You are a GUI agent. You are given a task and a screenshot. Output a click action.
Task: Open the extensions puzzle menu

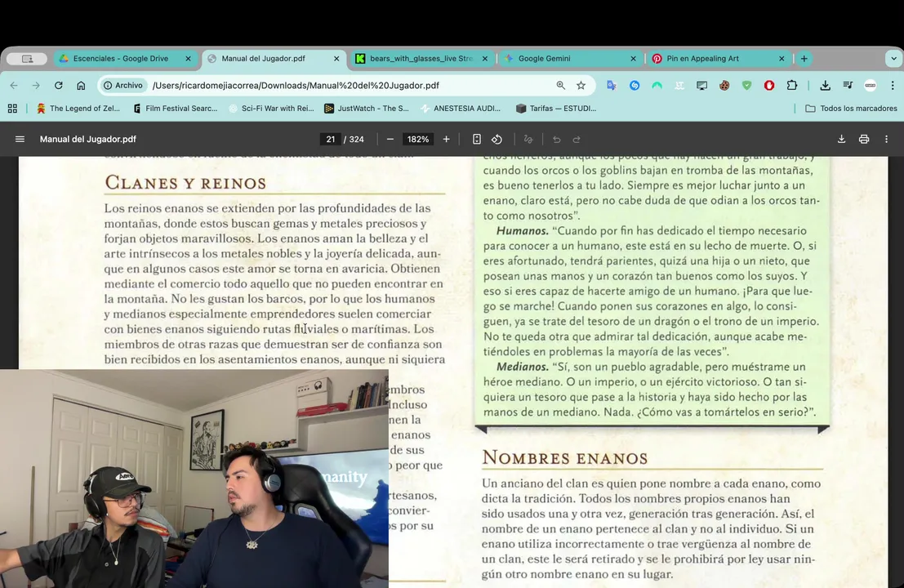click(x=791, y=85)
